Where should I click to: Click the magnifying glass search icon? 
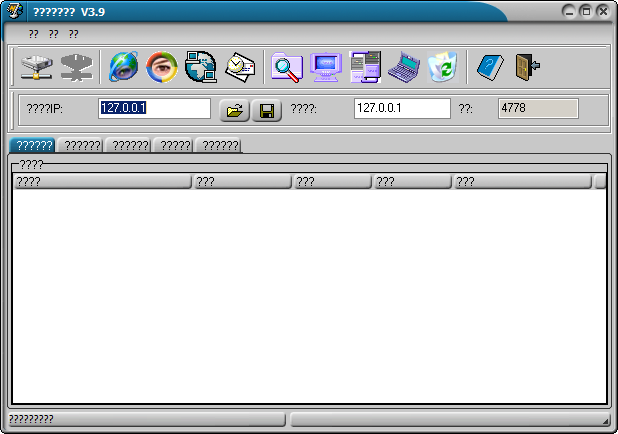[x=287, y=67]
